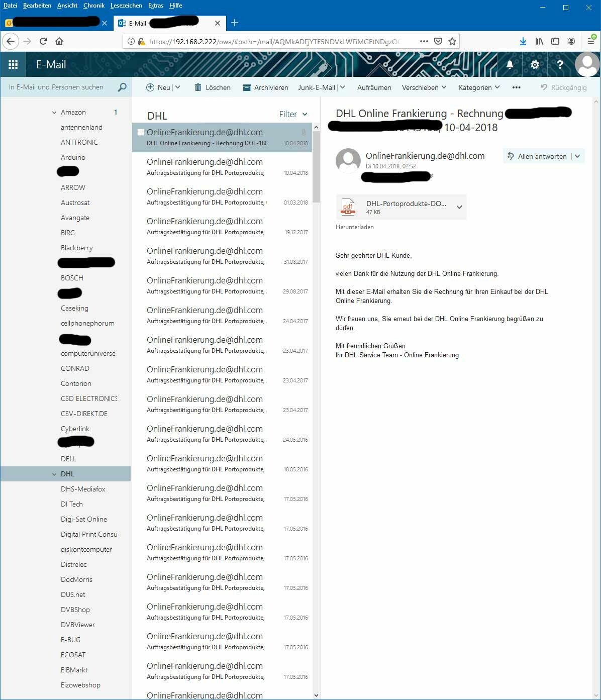
Task: Collapse the Amazon folder in the tree
Action: pos(54,113)
